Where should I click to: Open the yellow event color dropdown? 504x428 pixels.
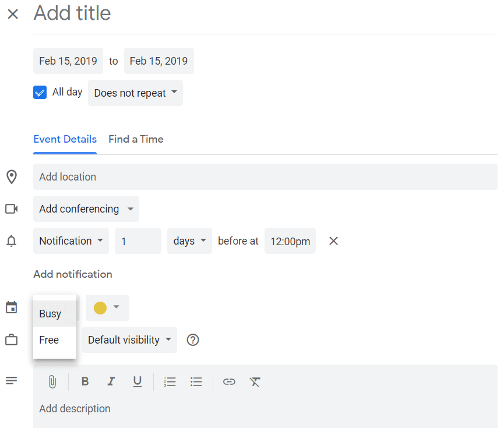click(107, 307)
